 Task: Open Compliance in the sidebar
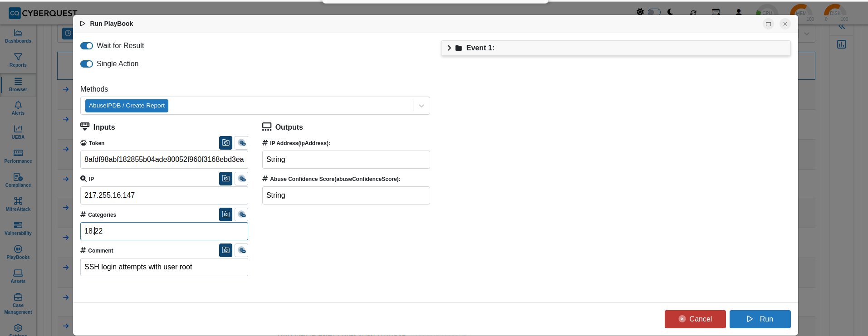pyautogui.click(x=18, y=180)
